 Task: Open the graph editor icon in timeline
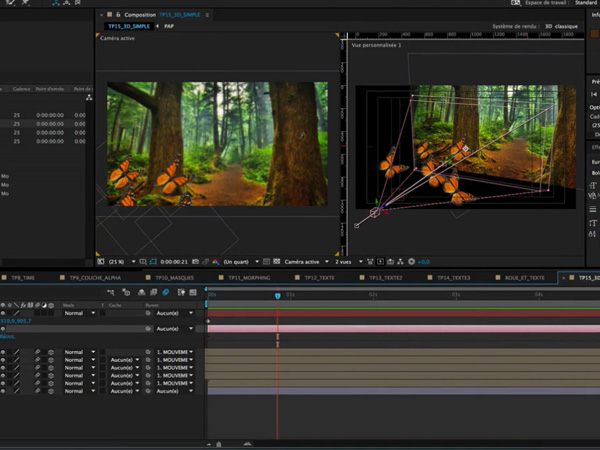click(193, 292)
